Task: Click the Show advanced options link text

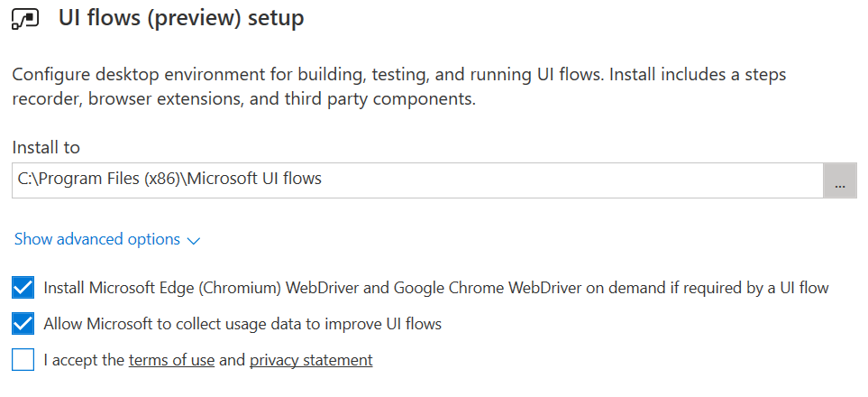Action: click(96, 239)
